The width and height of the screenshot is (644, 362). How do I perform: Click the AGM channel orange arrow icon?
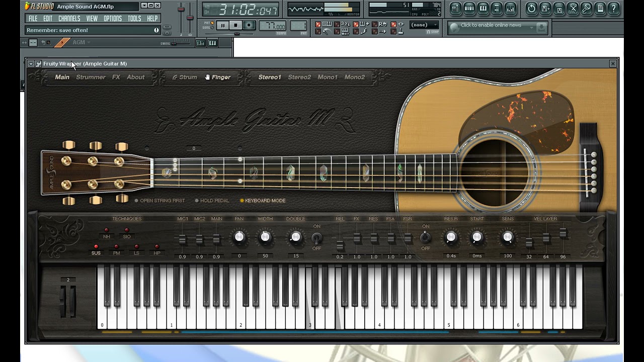(62, 43)
